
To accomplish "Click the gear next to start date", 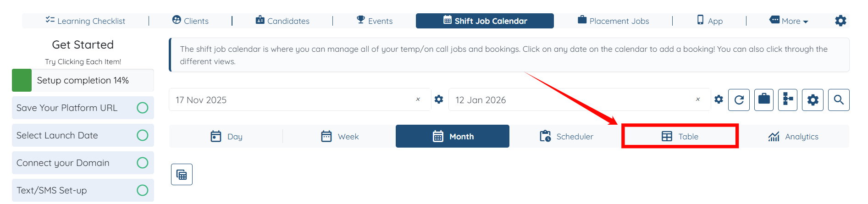I will tap(439, 99).
